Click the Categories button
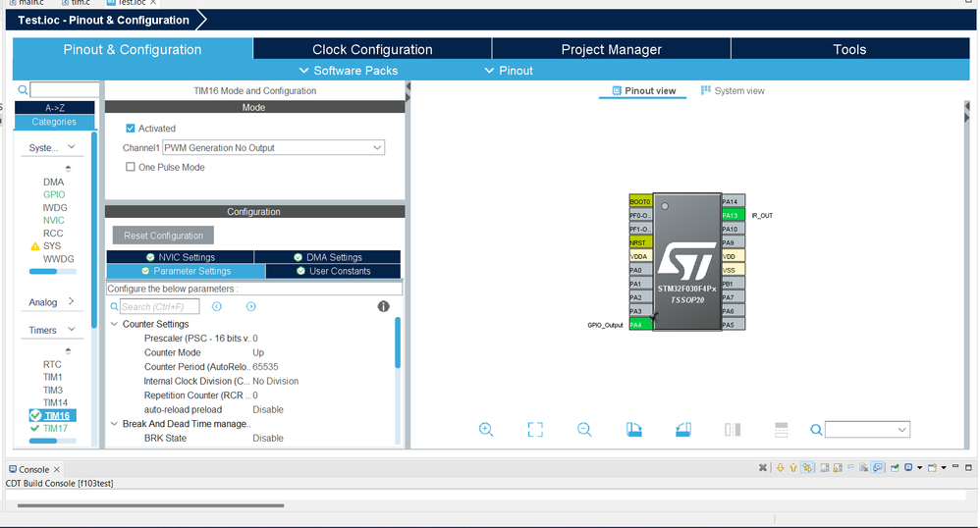This screenshot has height=528, width=980. (54, 122)
